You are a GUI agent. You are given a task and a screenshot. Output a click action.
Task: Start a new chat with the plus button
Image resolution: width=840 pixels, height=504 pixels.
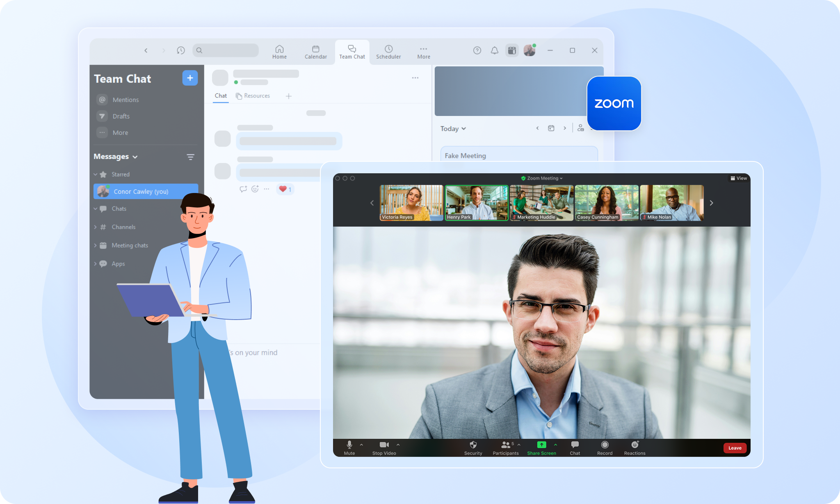coord(190,78)
